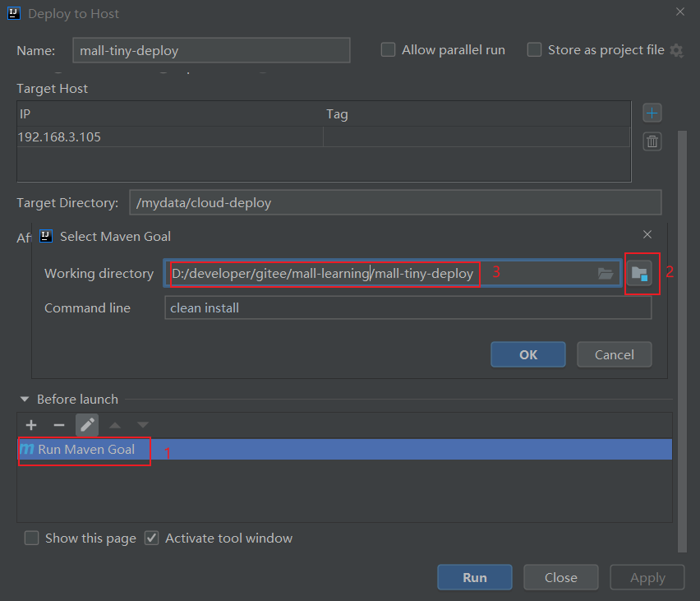The width and height of the screenshot is (700, 601).
Task: Enable Allow parallel run
Action: point(389,50)
